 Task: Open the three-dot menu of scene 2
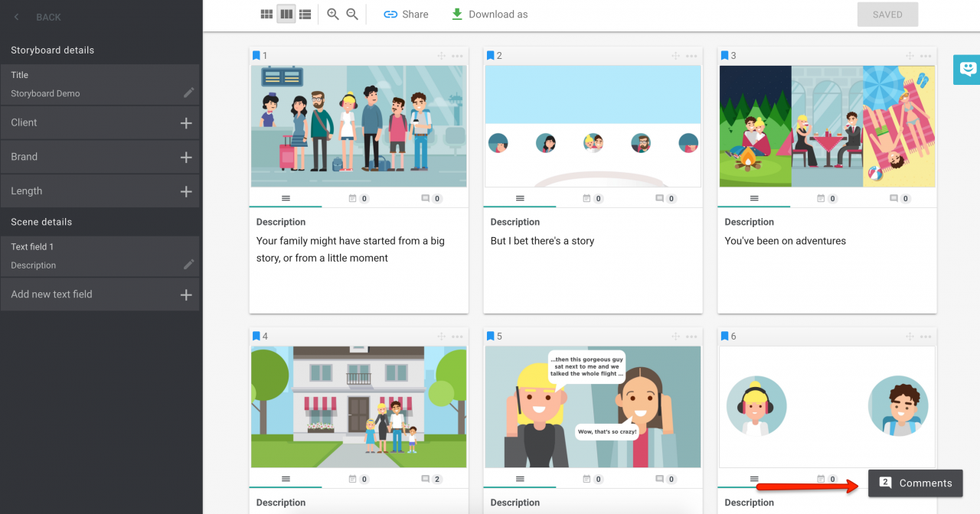pyautogui.click(x=691, y=56)
